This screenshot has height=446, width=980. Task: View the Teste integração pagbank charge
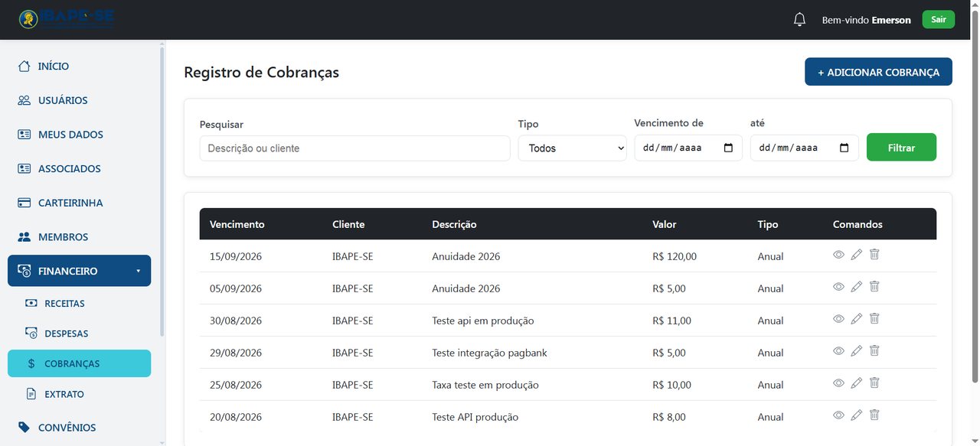[838, 351]
